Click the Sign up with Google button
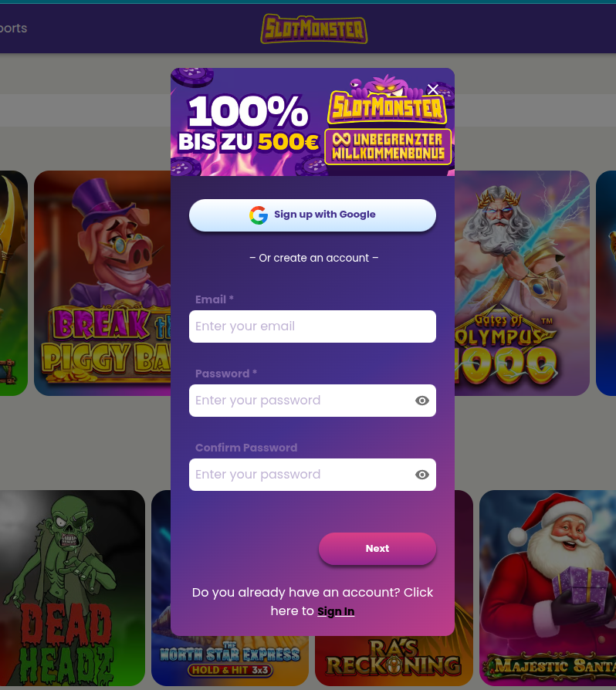 pos(313,215)
